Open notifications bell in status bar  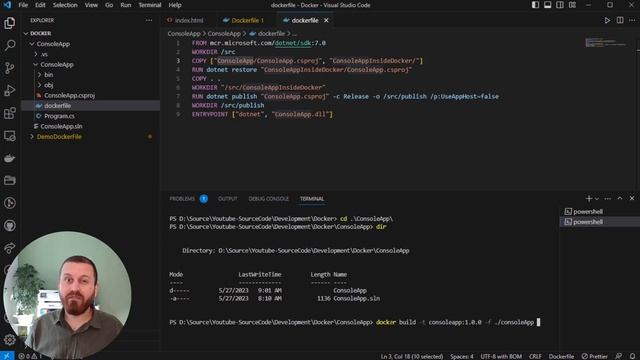(632, 356)
